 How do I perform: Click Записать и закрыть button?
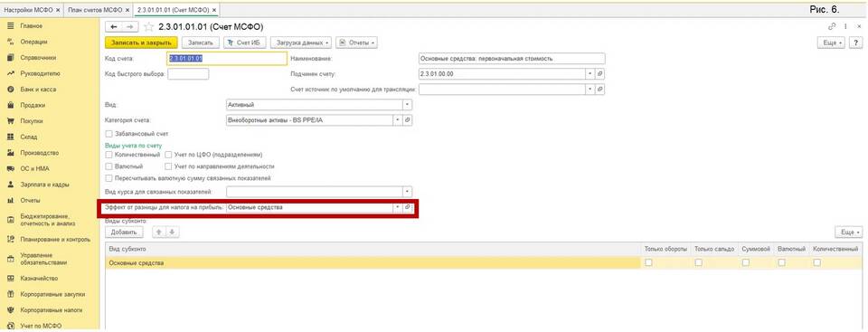tap(141, 43)
